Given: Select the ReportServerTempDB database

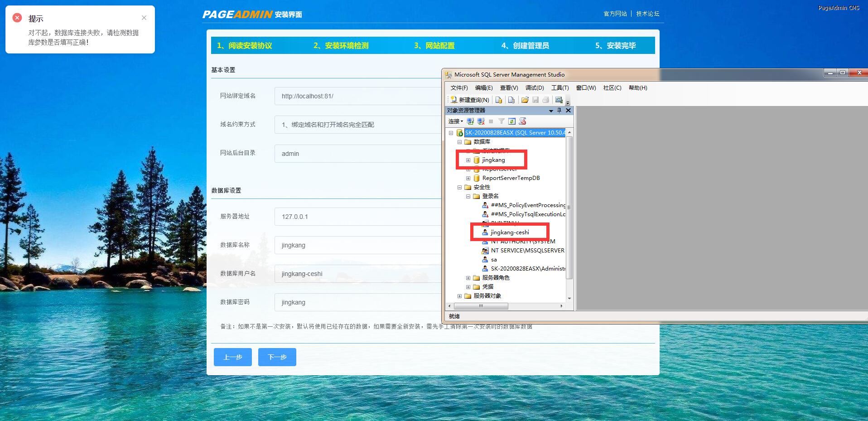Looking at the screenshot, I should (x=511, y=178).
